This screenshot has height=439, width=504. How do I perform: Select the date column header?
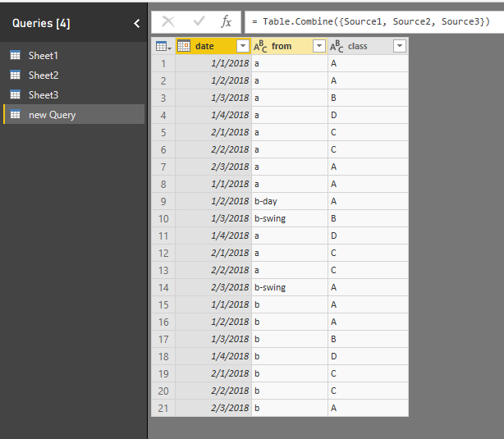coord(213,46)
